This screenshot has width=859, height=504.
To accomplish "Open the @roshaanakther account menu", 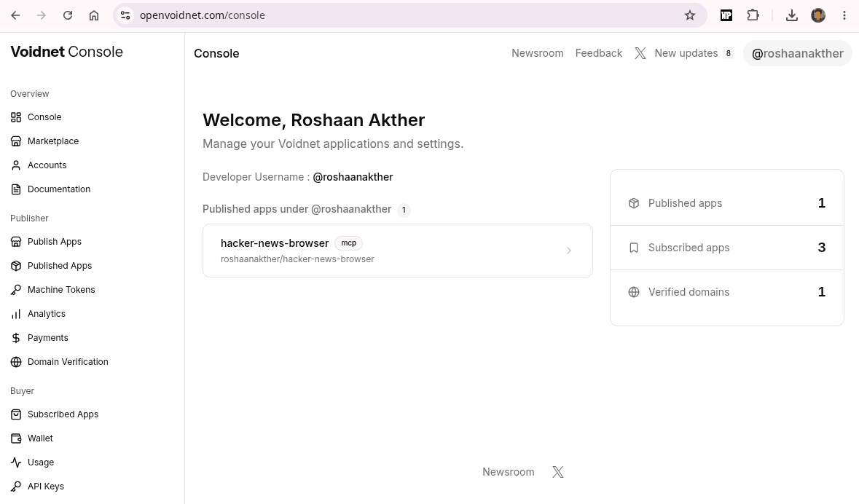I will tap(798, 53).
